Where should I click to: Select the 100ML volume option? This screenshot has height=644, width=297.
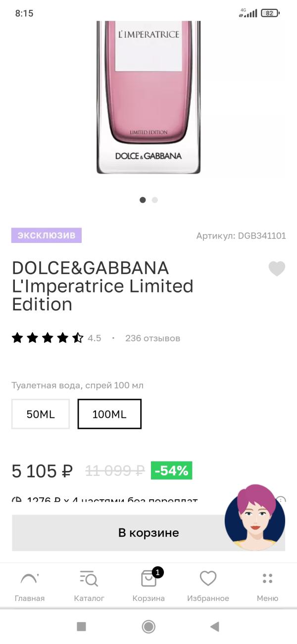point(109,414)
